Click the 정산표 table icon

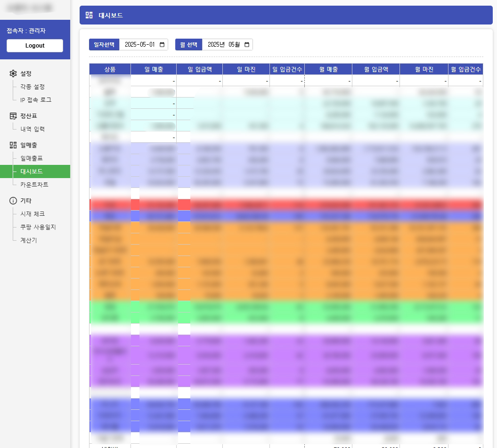(x=13, y=116)
